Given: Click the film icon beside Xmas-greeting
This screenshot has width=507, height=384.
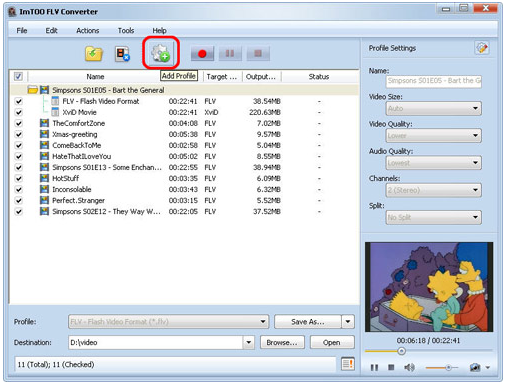Looking at the screenshot, I should [x=44, y=134].
